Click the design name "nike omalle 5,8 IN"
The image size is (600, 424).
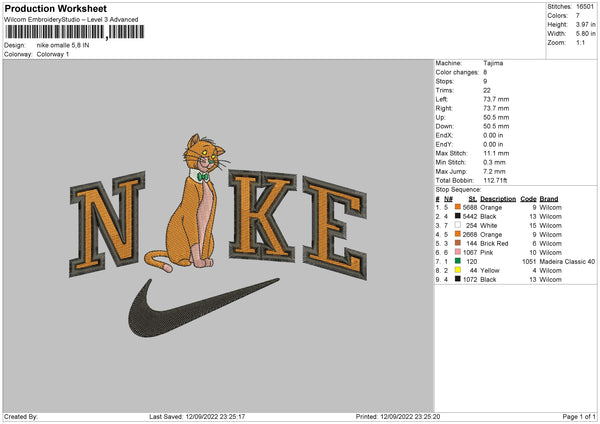[x=63, y=45]
